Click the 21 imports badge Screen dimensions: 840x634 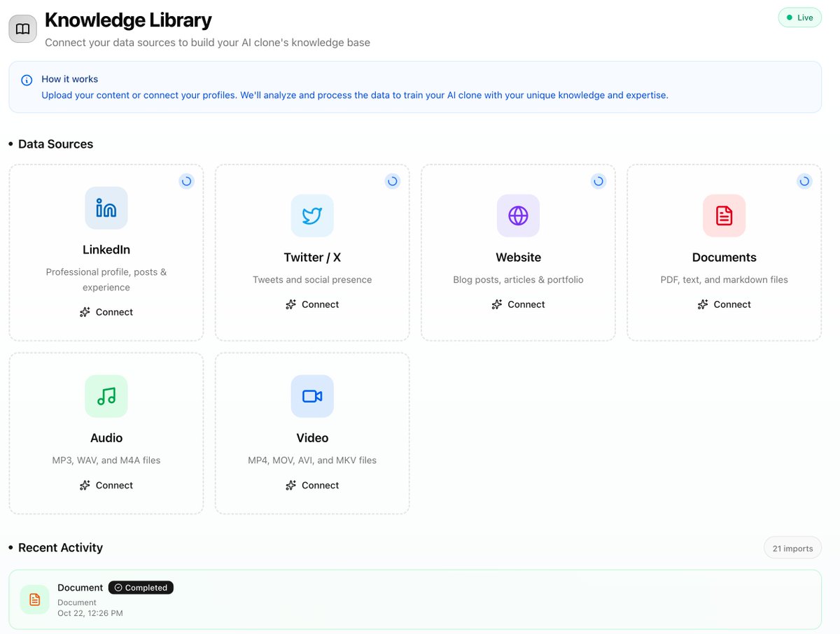(792, 548)
